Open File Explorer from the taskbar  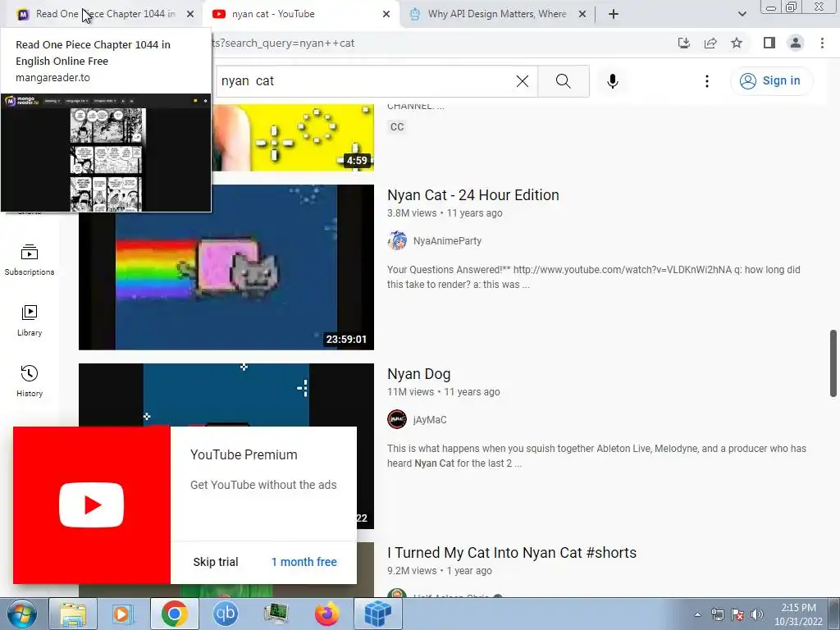73,614
